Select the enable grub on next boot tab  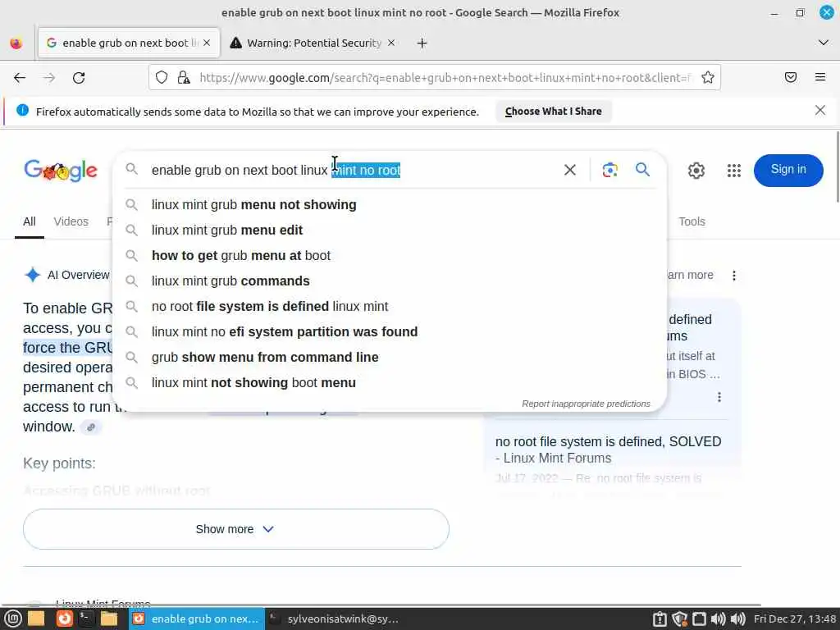[x=129, y=43]
